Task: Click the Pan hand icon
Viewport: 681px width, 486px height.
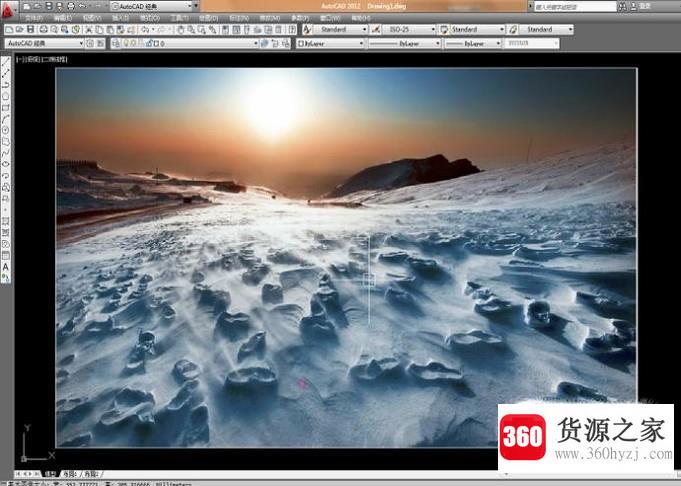Action: coord(180,30)
